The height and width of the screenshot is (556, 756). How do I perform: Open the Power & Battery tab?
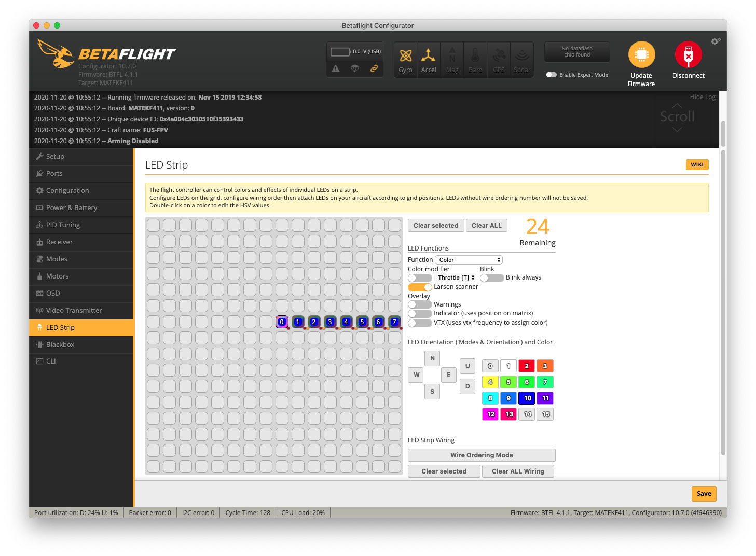81,208
